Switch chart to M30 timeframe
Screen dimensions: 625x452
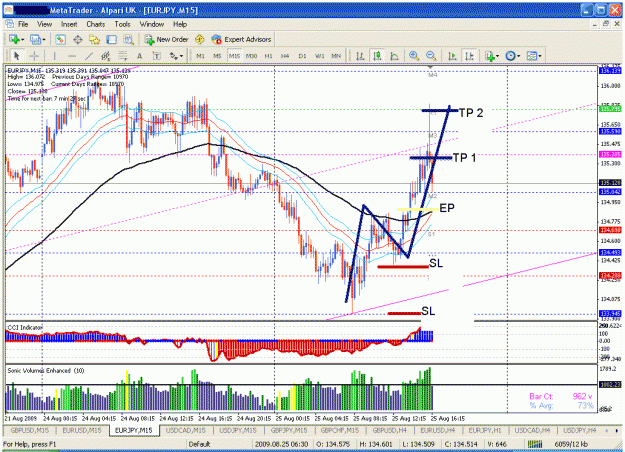tap(252, 56)
